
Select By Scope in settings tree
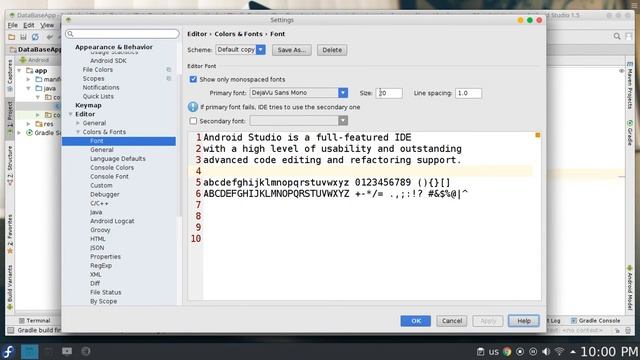point(104,301)
